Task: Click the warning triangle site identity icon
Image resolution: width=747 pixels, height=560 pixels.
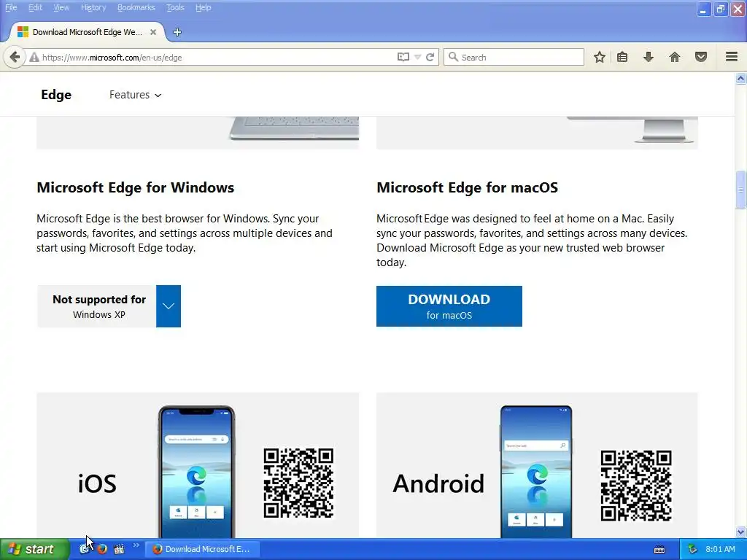Action: [x=34, y=58]
